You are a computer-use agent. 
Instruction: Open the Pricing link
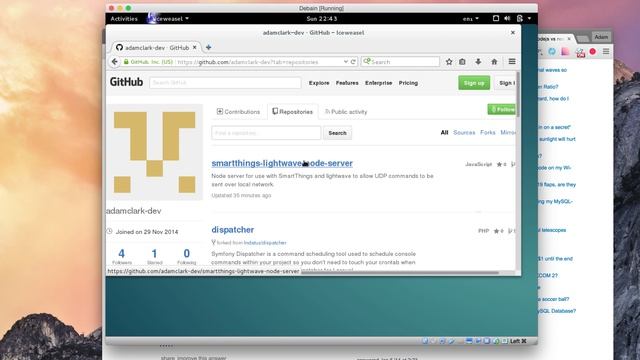point(408,83)
